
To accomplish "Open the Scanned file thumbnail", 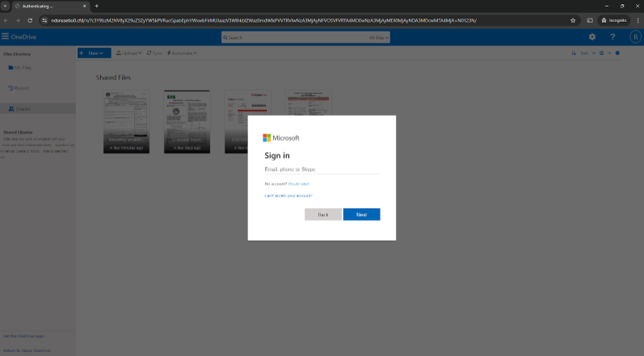I will tap(187, 122).
